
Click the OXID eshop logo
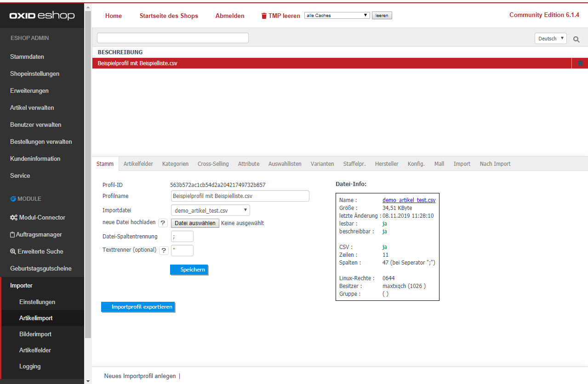point(42,16)
